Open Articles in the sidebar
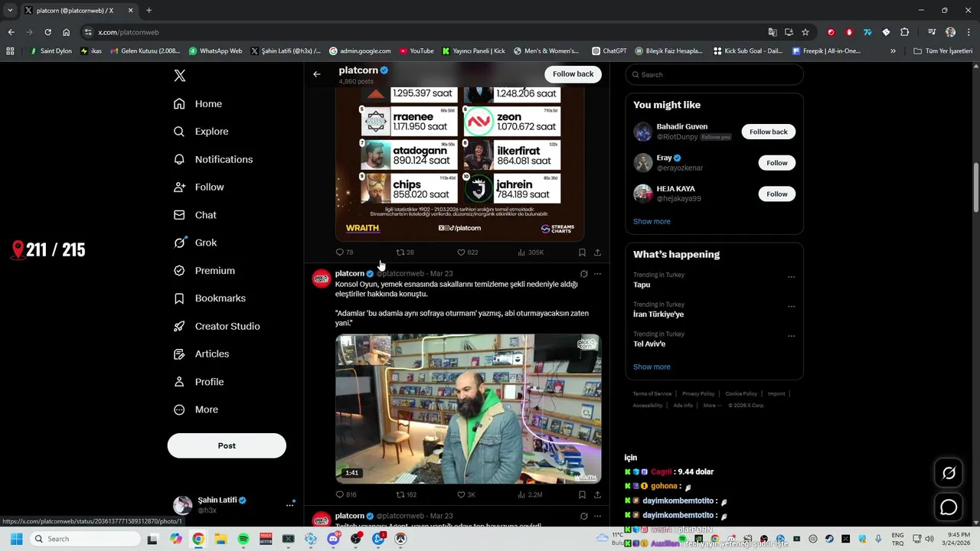 pos(201,354)
